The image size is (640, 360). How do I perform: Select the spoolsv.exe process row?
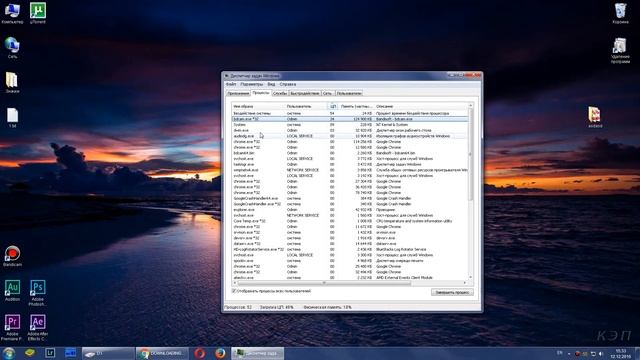[x=350, y=260]
